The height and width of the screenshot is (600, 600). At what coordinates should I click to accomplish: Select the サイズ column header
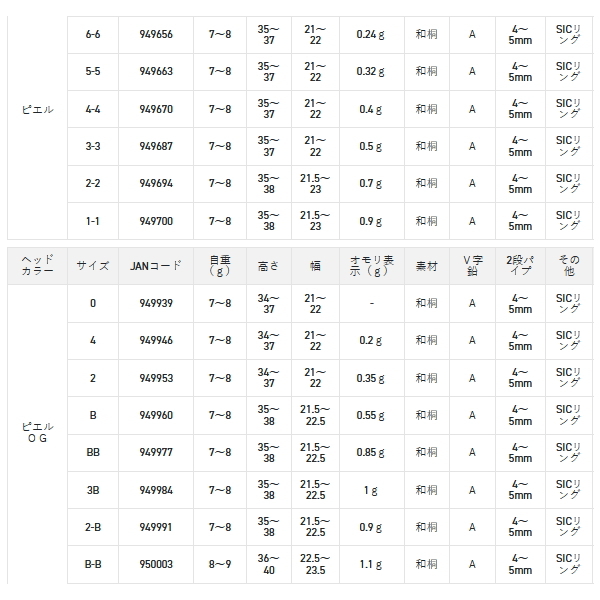click(x=93, y=265)
